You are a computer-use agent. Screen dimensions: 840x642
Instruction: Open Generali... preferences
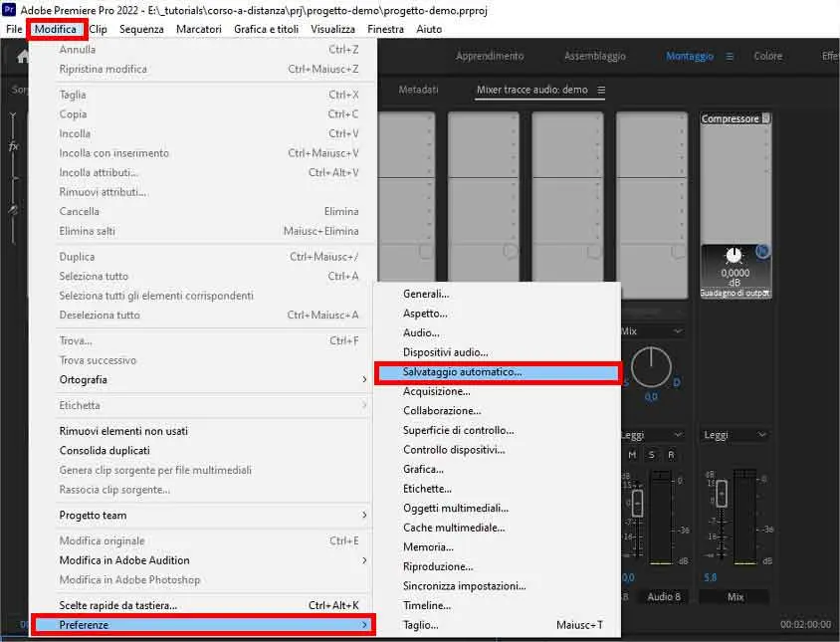pos(498,294)
